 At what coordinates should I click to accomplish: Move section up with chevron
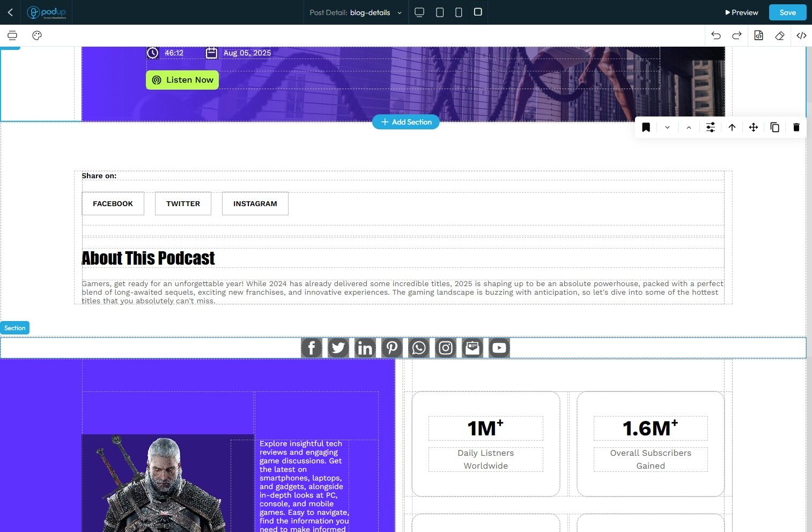click(x=689, y=127)
